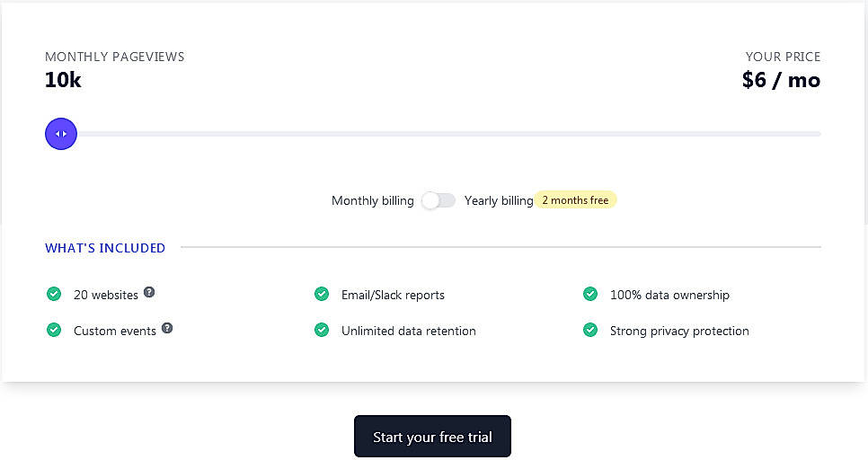
Task: Click the pageviews slider handle
Action: coord(61,134)
